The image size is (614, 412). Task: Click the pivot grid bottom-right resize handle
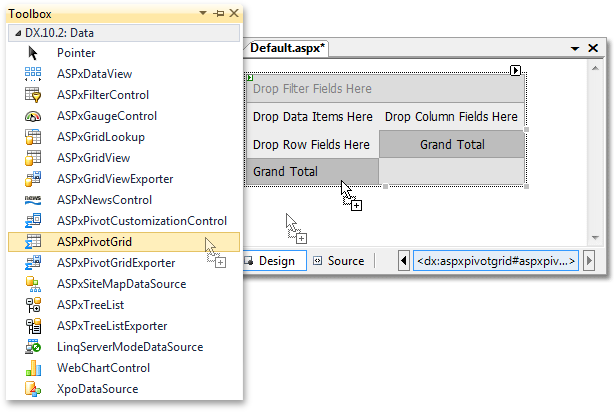pos(526,186)
